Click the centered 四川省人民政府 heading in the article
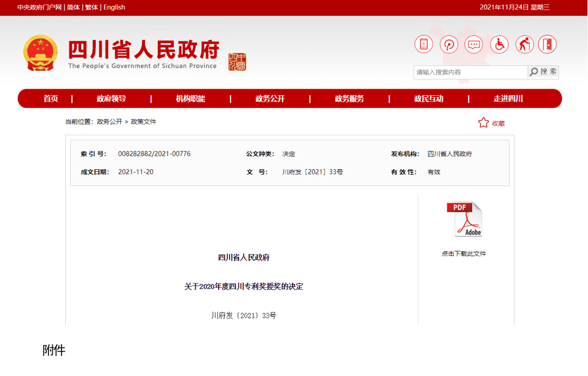The height and width of the screenshot is (376, 588). (244, 257)
